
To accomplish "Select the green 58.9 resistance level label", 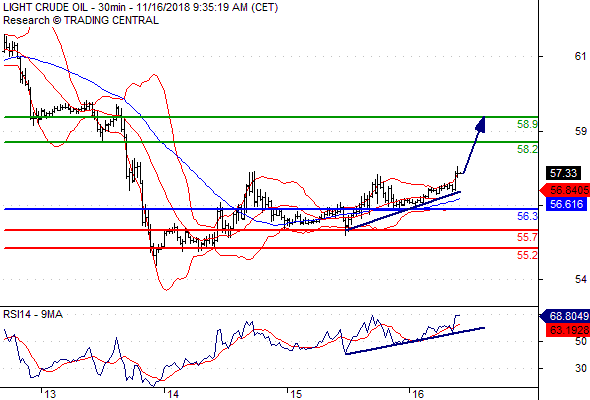I will coord(527,124).
